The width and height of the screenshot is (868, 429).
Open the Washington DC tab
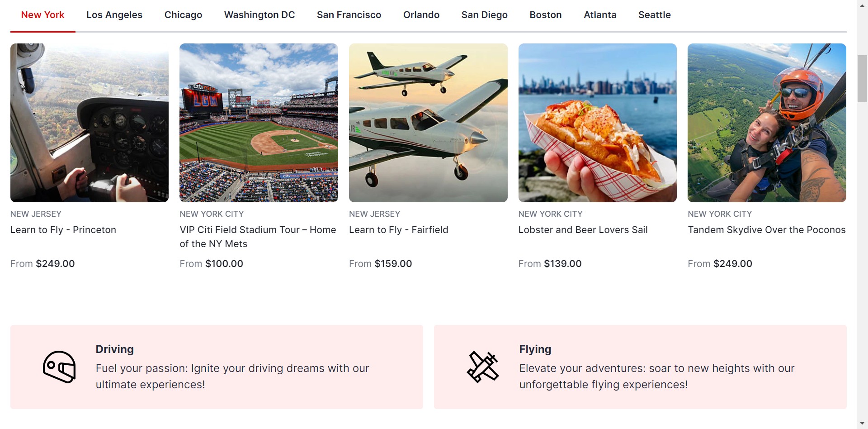coord(259,15)
